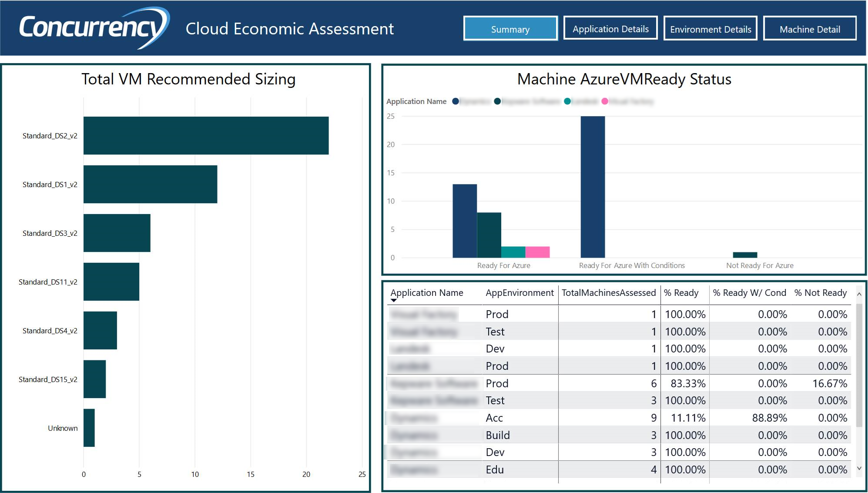The width and height of the screenshot is (868, 493).
Task: Click the navy blue legend dot for Dynamics
Action: click(x=456, y=101)
